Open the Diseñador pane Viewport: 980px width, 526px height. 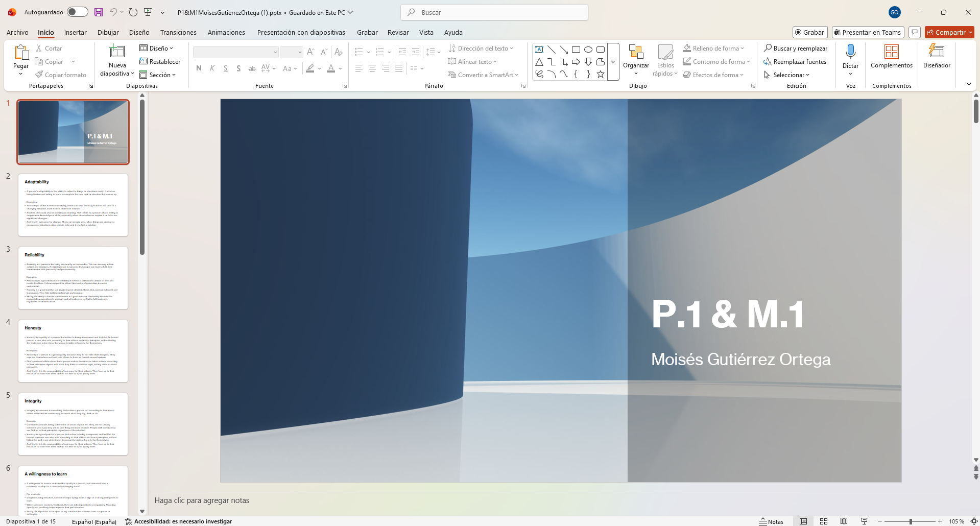937,56
